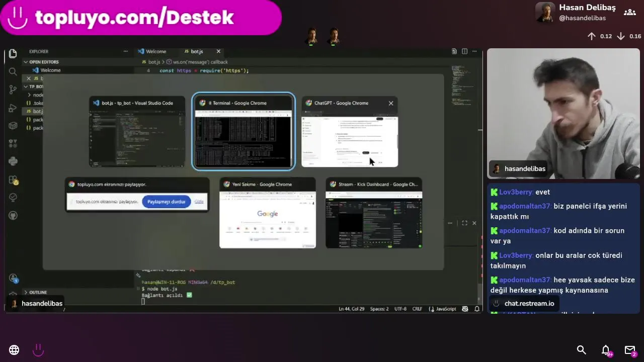644x362 pixels.
Task: Open Source Control in VS Code activity bar
Action: click(x=13, y=89)
